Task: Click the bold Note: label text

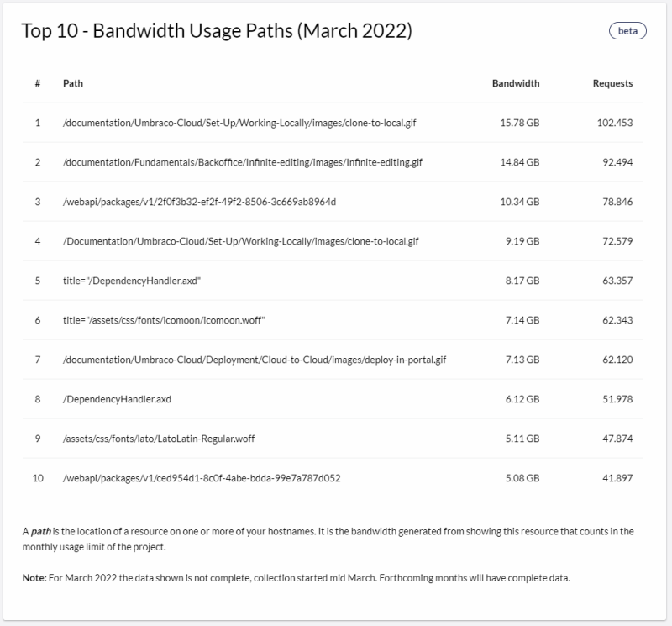Action: (34, 579)
